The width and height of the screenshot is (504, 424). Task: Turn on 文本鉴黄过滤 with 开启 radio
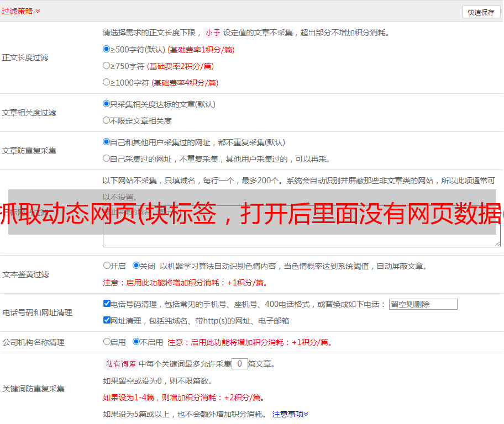(107, 266)
